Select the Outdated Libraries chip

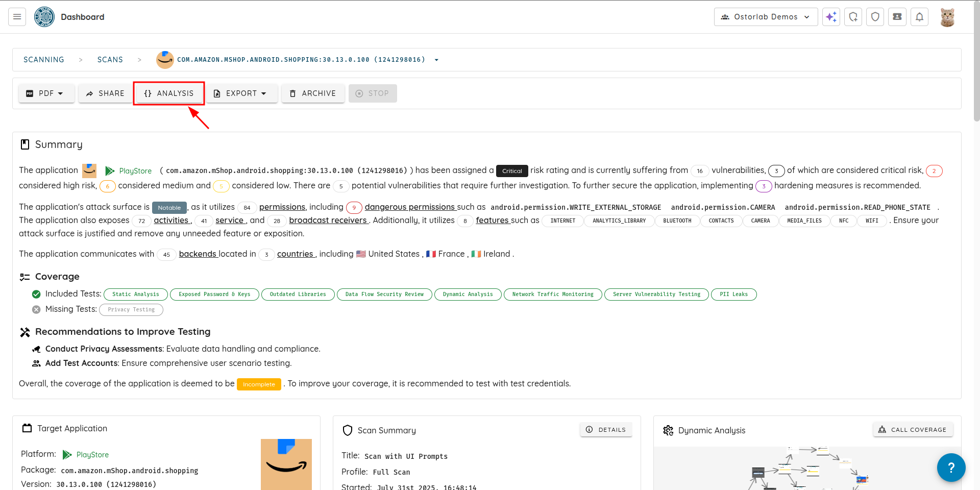click(298, 295)
